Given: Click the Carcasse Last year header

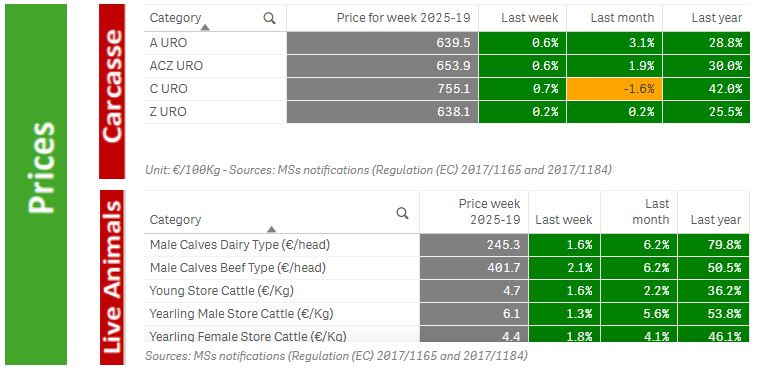Looking at the screenshot, I should pos(716,18).
